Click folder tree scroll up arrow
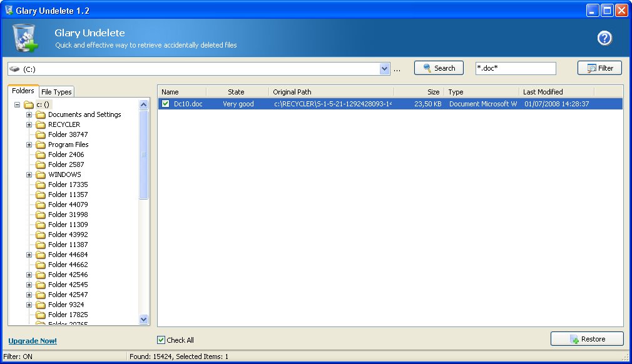 143,104
